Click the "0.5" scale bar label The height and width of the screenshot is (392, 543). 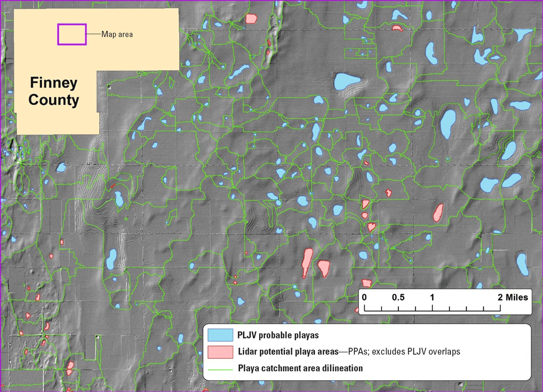[398, 297]
